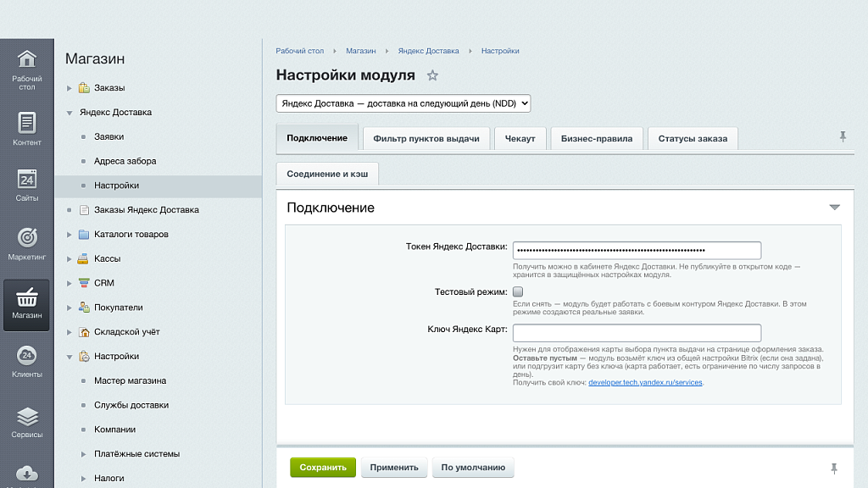The image size is (868, 488).
Task: Open Налоги menu item
Action: pyautogui.click(x=109, y=478)
